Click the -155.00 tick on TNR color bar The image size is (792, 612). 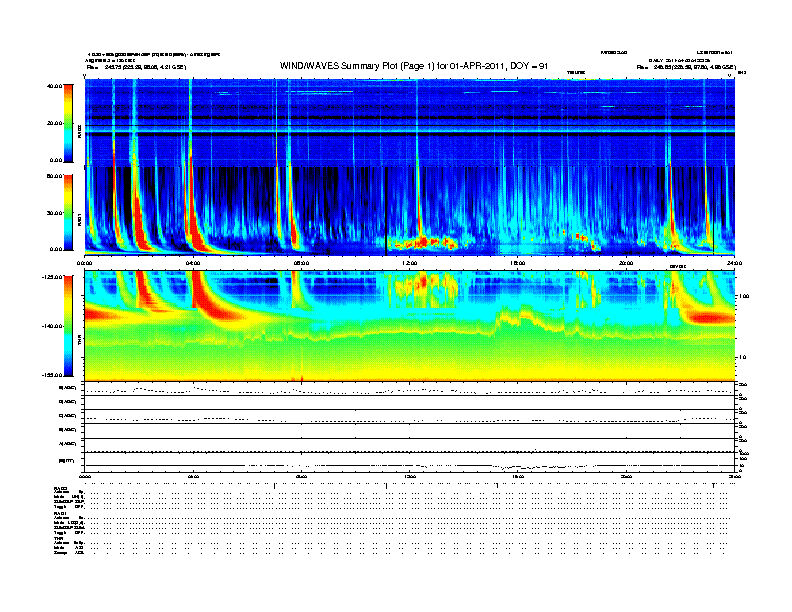pos(52,375)
